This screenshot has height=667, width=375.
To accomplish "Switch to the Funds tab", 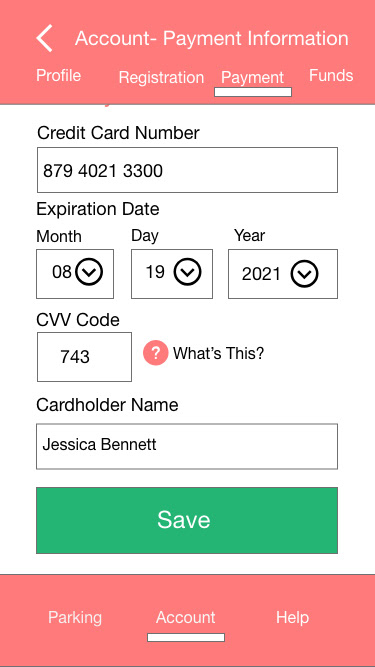I will click(x=331, y=75).
